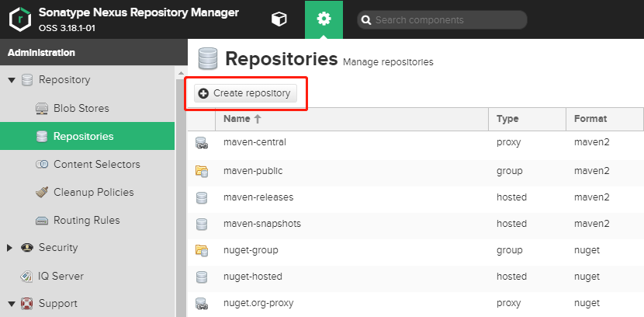The image size is (644, 317).
Task: Open the Support section label
Action: (58, 304)
